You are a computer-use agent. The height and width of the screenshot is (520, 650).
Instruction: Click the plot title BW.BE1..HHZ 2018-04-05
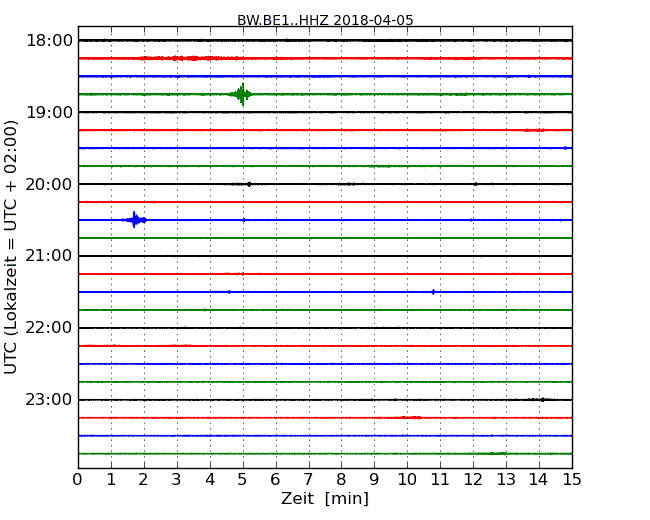(x=325, y=20)
